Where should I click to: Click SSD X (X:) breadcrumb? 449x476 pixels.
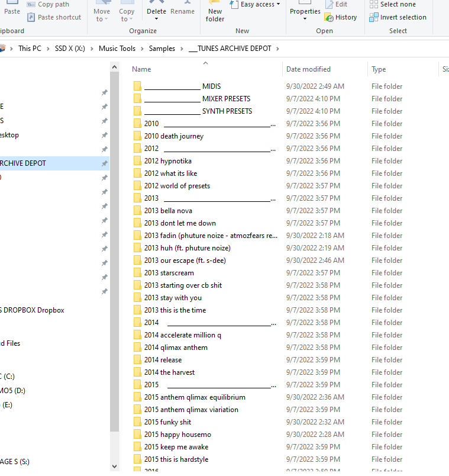(x=70, y=49)
